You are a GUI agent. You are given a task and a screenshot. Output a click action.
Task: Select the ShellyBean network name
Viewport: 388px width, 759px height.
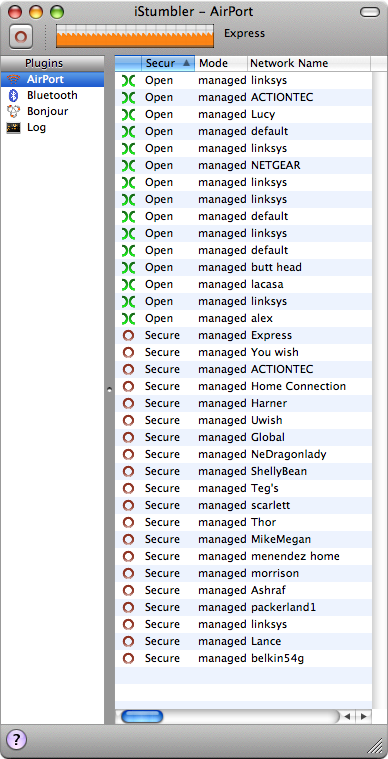(x=279, y=471)
